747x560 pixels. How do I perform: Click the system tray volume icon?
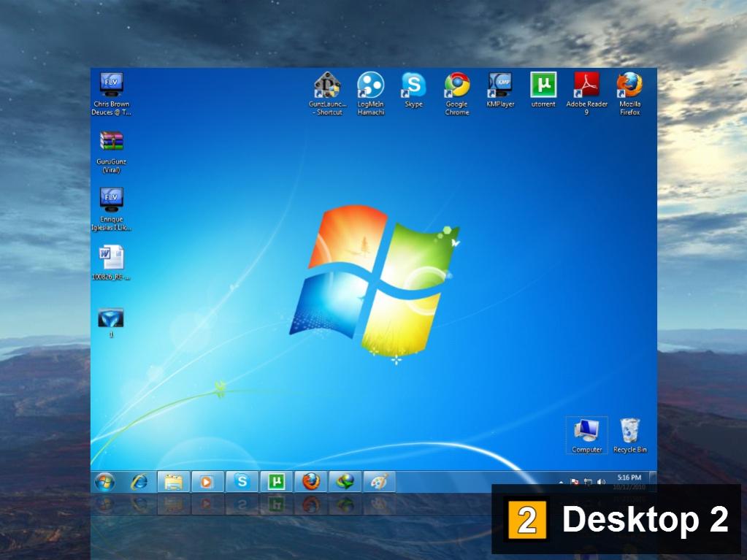click(601, 482)
